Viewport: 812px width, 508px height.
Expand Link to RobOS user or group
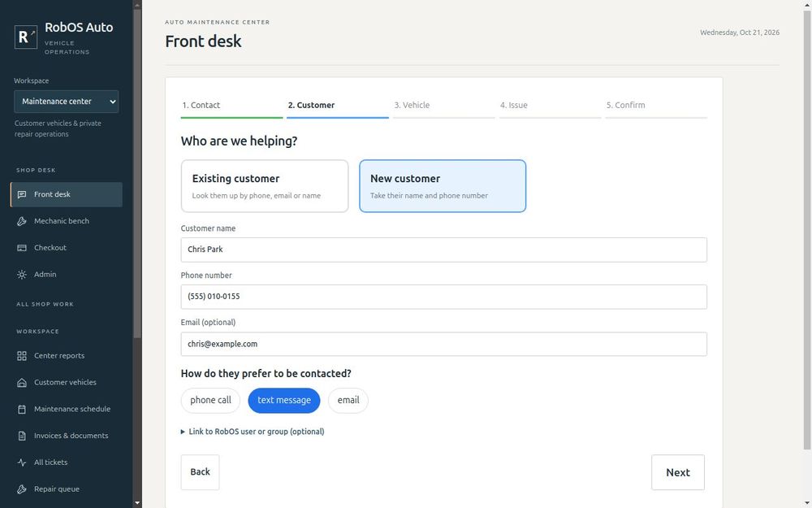253,432
